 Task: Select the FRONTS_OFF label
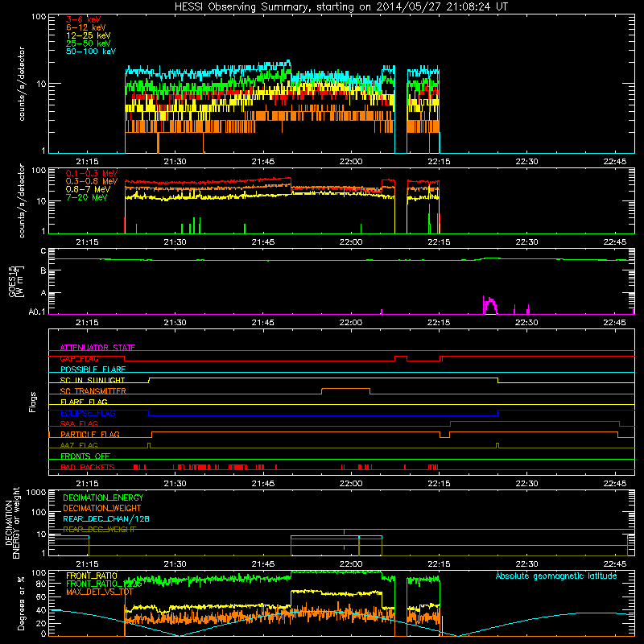coord(85,456)
